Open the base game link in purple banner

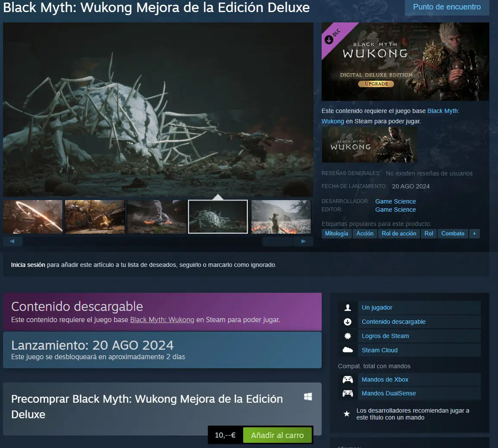[162, 320]
